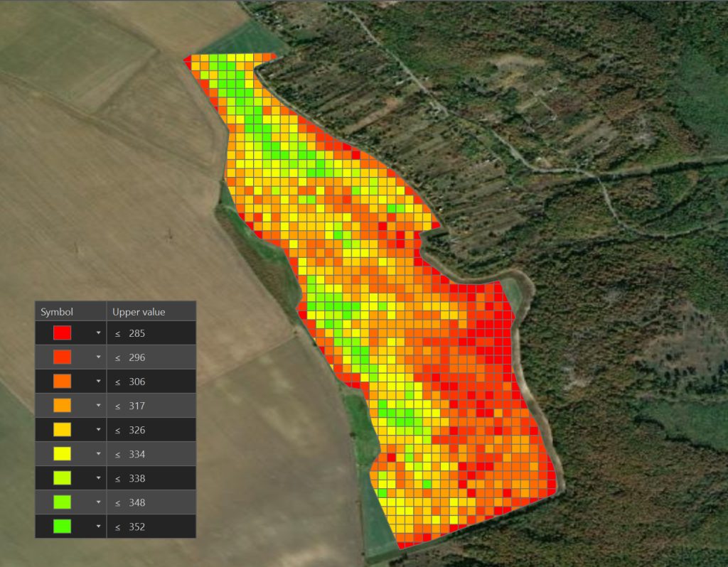Select the bright green swatch for 352
This screenshot has width=728, height=567.
coord(63,526)
